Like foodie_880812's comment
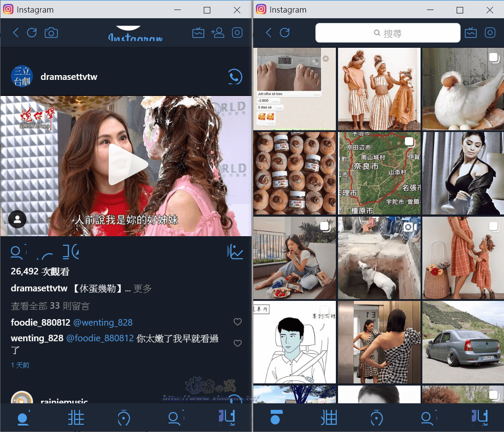 coord(238,322)
